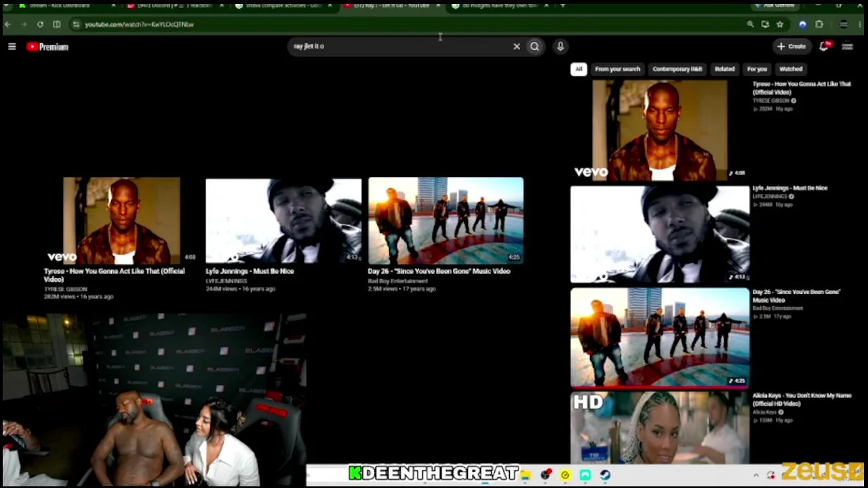Viewport: 868px width, 488px height.
Task: Click sidebar title 'Lyfe Jennings - Must Be Nice'
Action: coord(790,188)
